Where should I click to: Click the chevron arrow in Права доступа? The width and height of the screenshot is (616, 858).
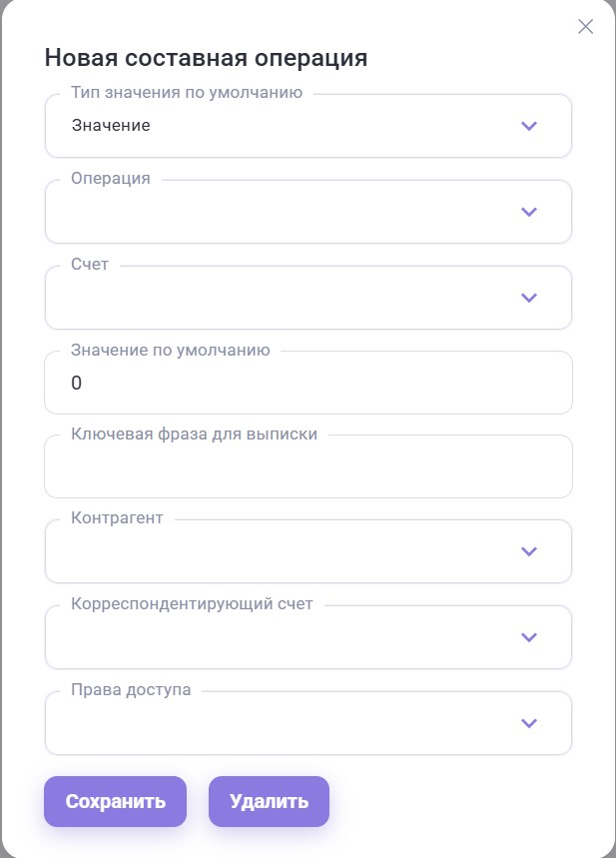(x=529, y=723)
